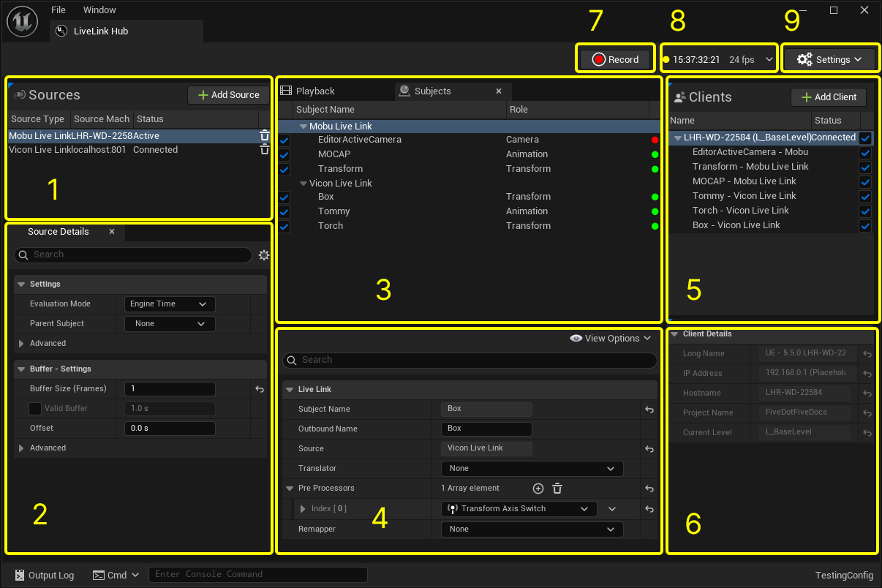
Task: Open the File menu
Action: pyautogui.click(x=59, y=10)
